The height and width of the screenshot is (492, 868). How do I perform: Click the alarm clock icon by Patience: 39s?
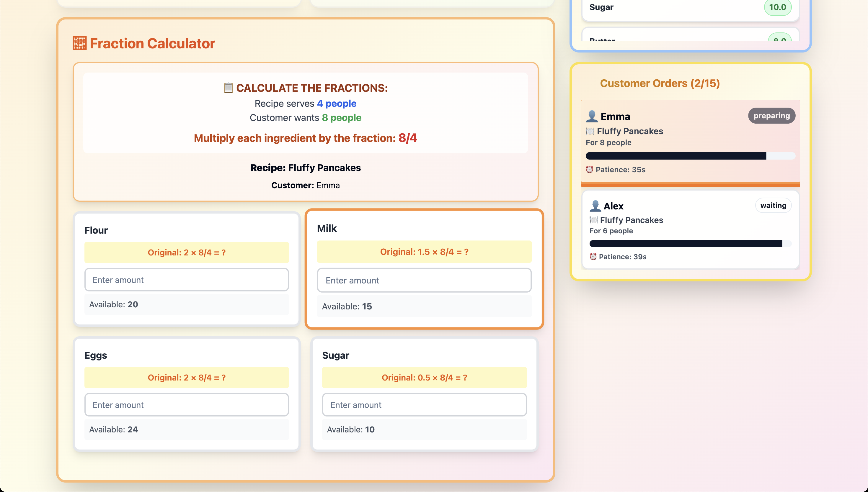click(x=593, y=257)
